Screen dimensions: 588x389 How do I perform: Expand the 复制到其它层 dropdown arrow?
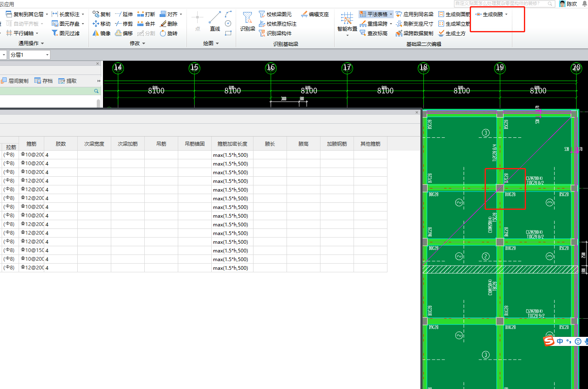(47, 14)
